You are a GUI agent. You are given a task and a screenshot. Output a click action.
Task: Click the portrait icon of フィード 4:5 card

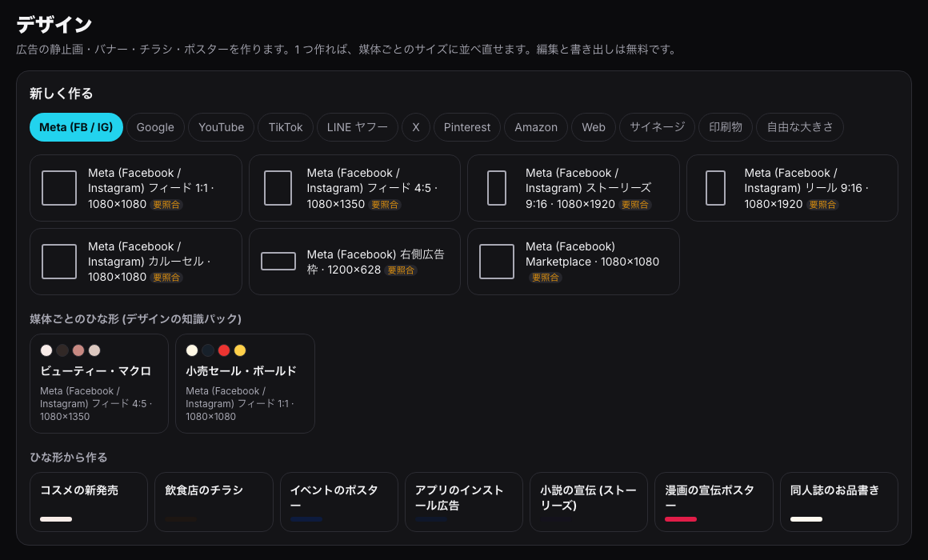(278, 188)
